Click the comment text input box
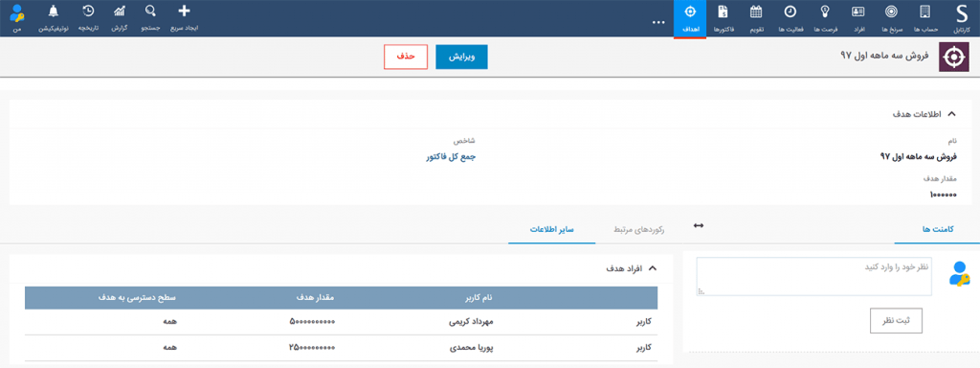The height and width of the screenshot is (368, 980). (813, 276)
